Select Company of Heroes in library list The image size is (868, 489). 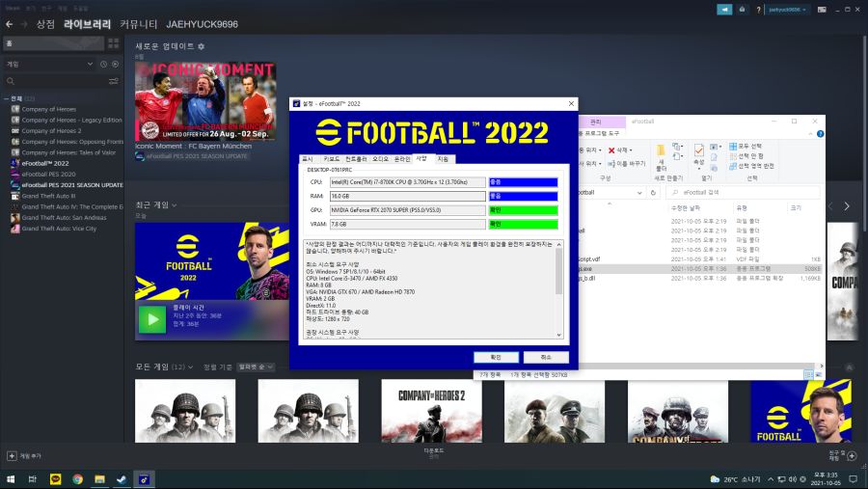49,109
